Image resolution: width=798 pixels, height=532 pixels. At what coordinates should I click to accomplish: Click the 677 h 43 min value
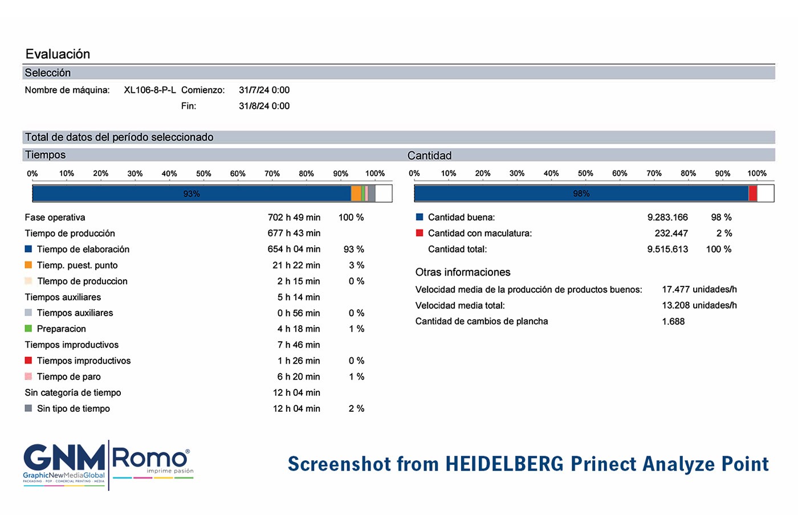pyautogui.click(x=294, y=234)
